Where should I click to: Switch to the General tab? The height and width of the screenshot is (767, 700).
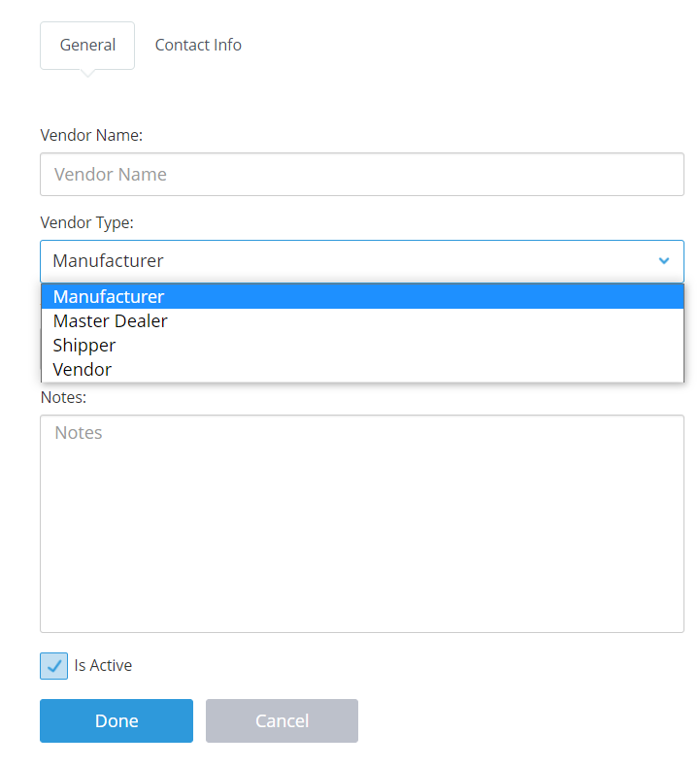(87, 45)
